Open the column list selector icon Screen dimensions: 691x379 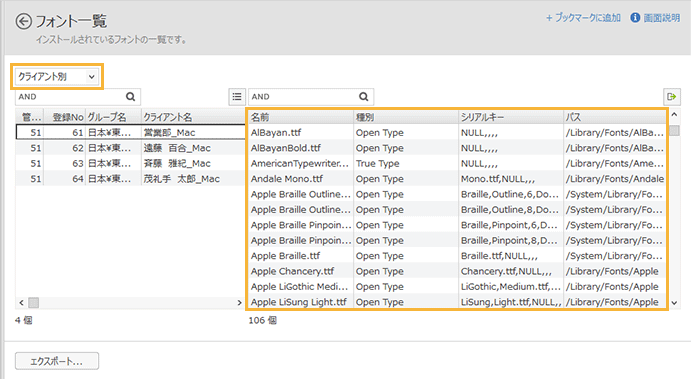237,97
